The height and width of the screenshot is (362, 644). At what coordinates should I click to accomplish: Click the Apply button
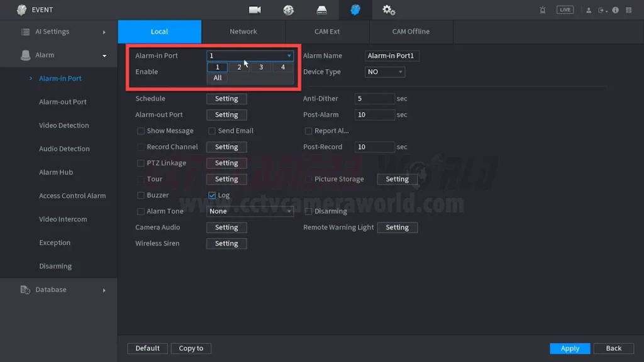[570, 348]
